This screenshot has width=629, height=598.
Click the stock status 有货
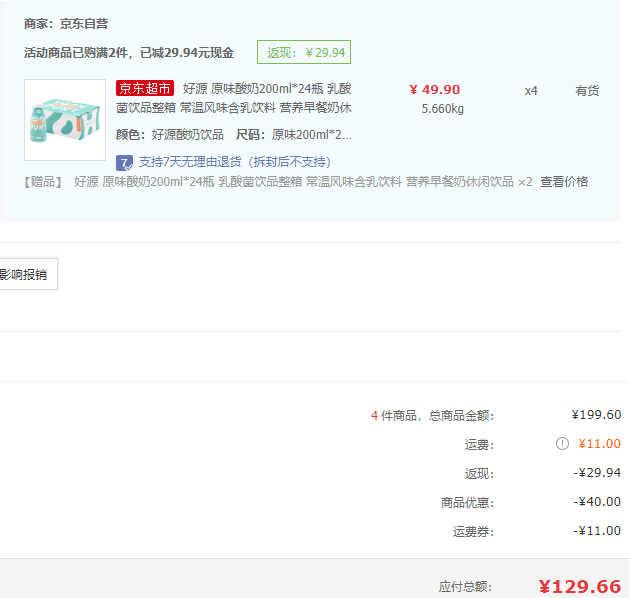coord(587,91)
